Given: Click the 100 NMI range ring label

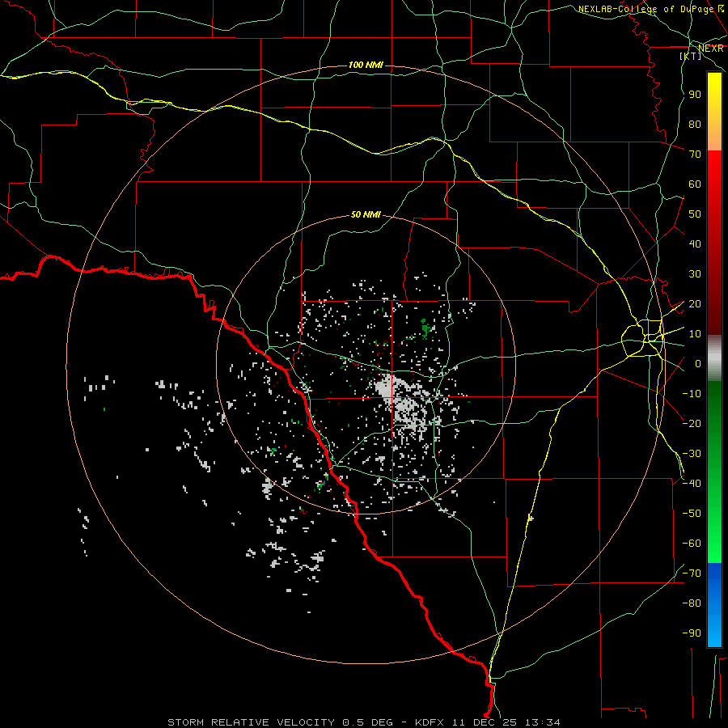Looking at the screenshot, I should click(366, 65).
